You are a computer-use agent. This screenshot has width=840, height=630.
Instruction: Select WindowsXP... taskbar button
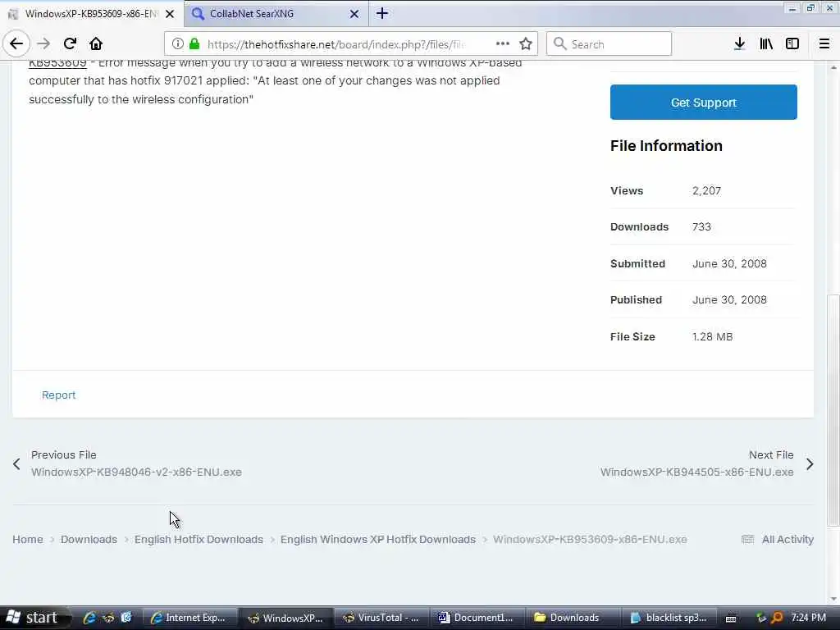click(x=286, y=618)
